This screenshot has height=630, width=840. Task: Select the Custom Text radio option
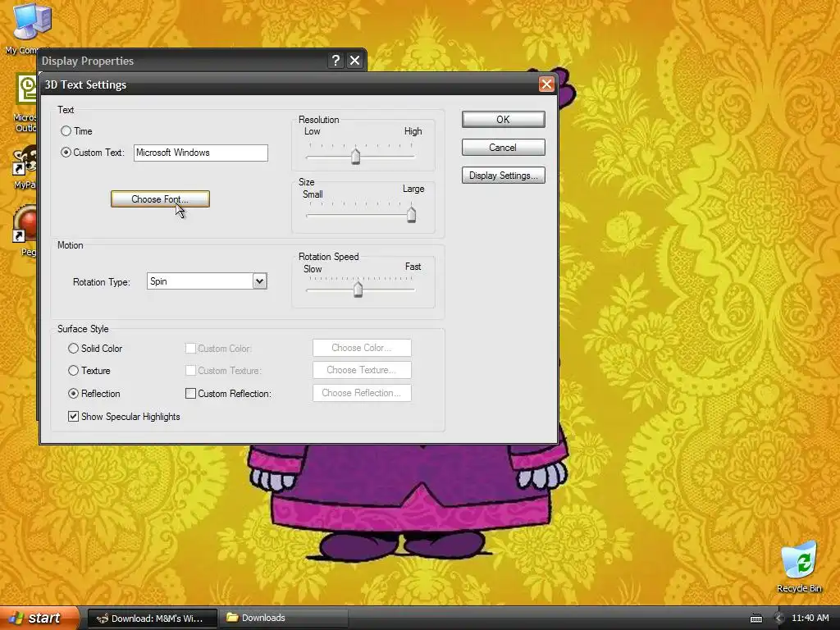pyautogui.click(x=66, y=152)
